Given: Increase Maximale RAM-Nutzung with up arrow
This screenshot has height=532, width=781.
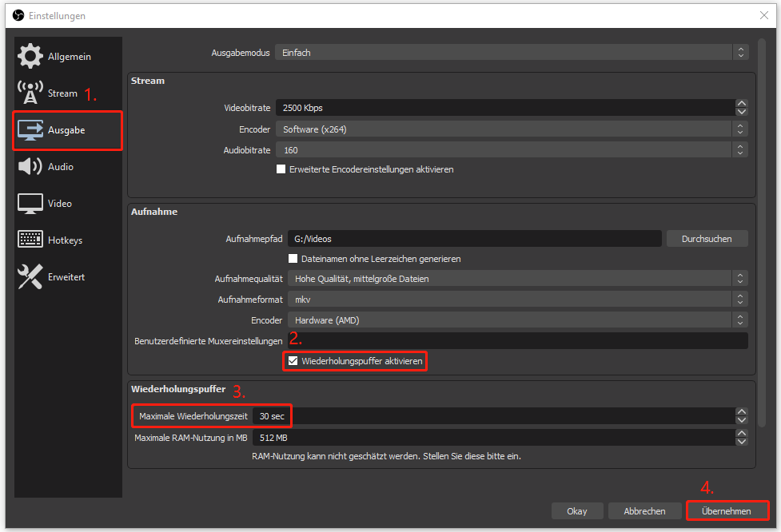Looking at the screenshot, I should pos(742,434).
